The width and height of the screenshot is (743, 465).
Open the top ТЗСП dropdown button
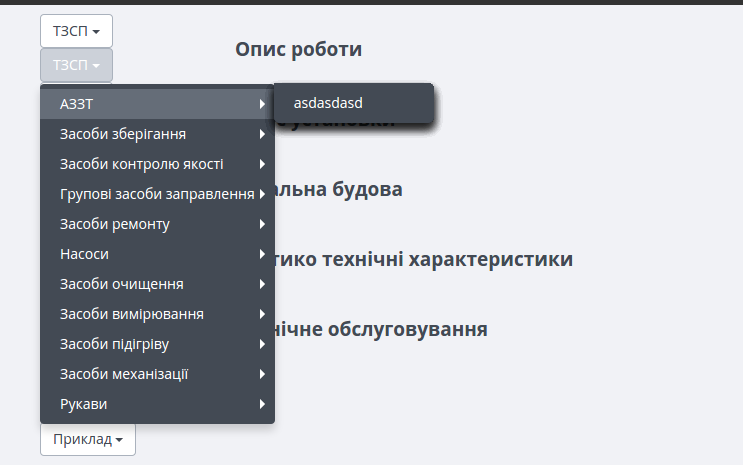coord(76,31)
